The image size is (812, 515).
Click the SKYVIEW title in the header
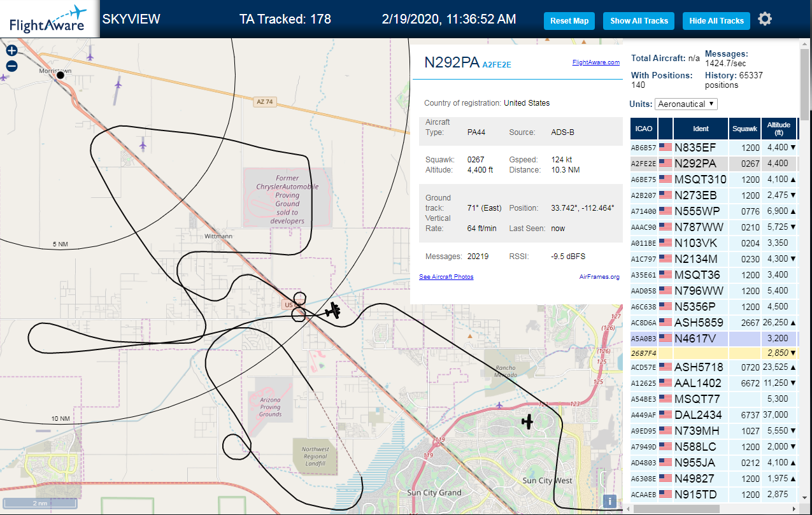[131, 19]
